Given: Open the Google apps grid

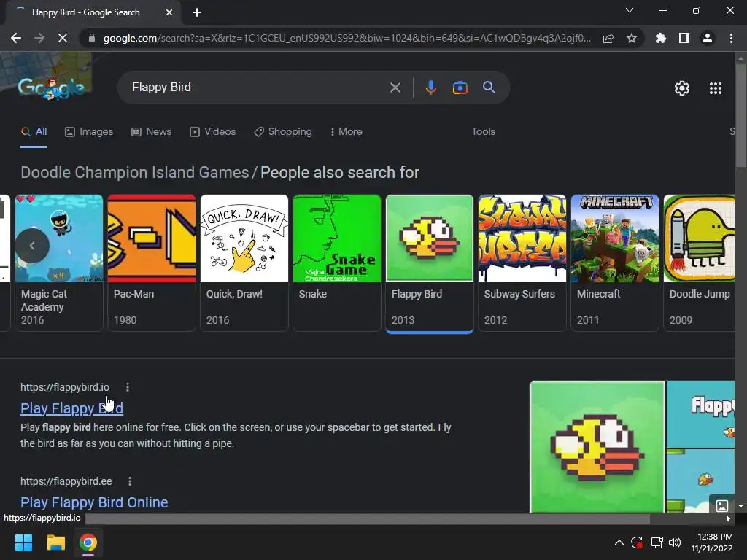Looking at the screenshot, I should pyautogui.click(x=715, y=88).
